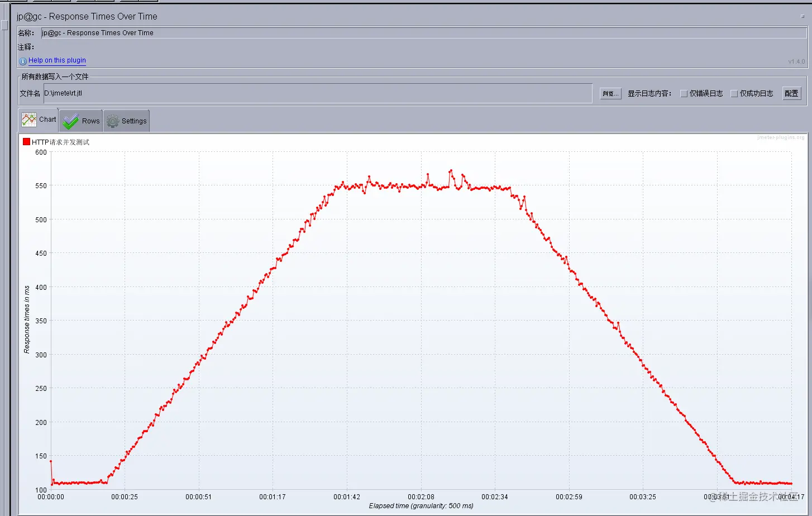Click the 00:01:17 x-axis label
812x516 pixels.
(273, 497)
